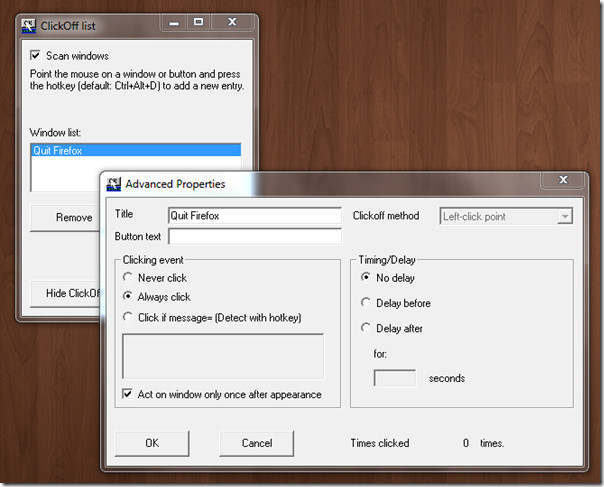Choose Click if message= radio option

pyautogui.click(x=128, y=317)
